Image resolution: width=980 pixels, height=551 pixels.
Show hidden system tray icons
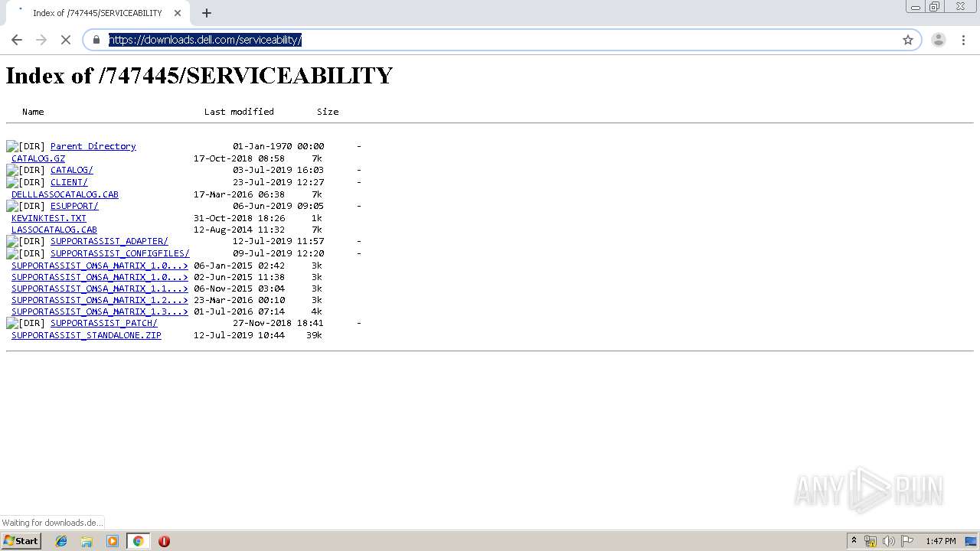854,541
